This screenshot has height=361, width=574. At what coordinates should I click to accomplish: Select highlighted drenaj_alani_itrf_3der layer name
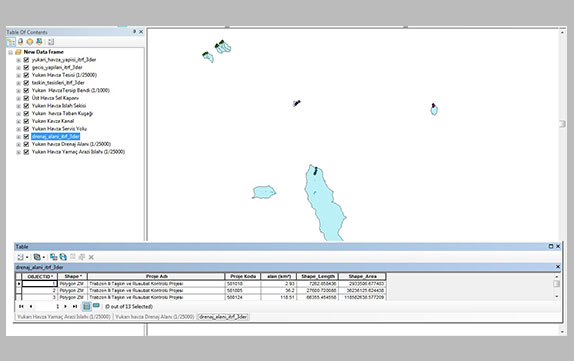[x=55, y=137]
